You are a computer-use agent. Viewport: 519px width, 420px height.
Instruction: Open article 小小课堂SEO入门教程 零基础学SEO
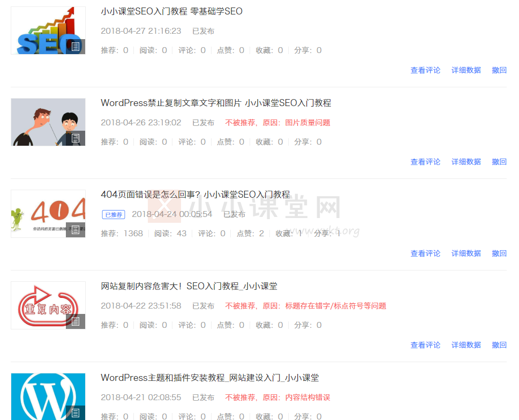coord(171,11)
